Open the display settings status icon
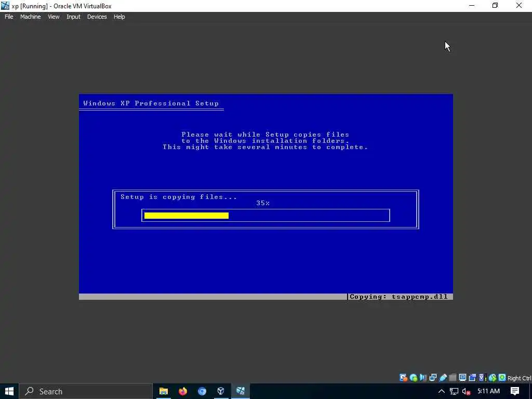This screenshot has height=399, width=532. (x=462, y=378)
